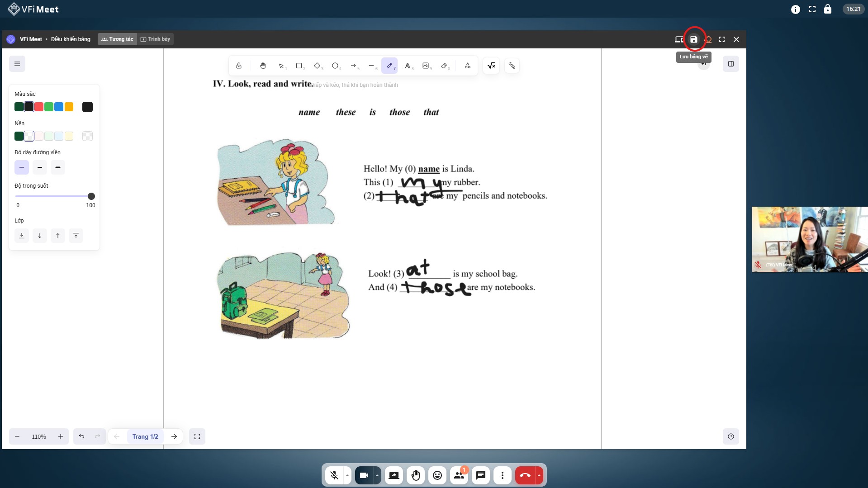Screen dimensions: 868x488
Task: Click the undo button
Action: click(81, 436)
